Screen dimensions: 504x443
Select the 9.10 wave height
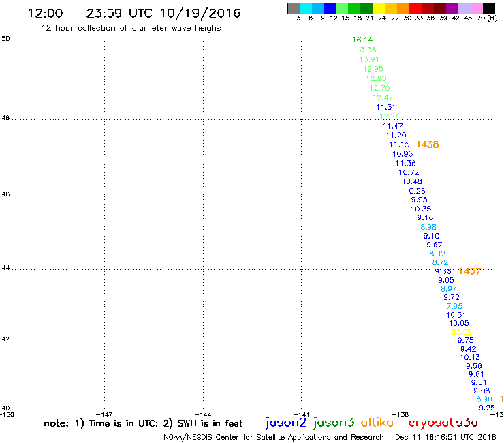click(431, 236)
